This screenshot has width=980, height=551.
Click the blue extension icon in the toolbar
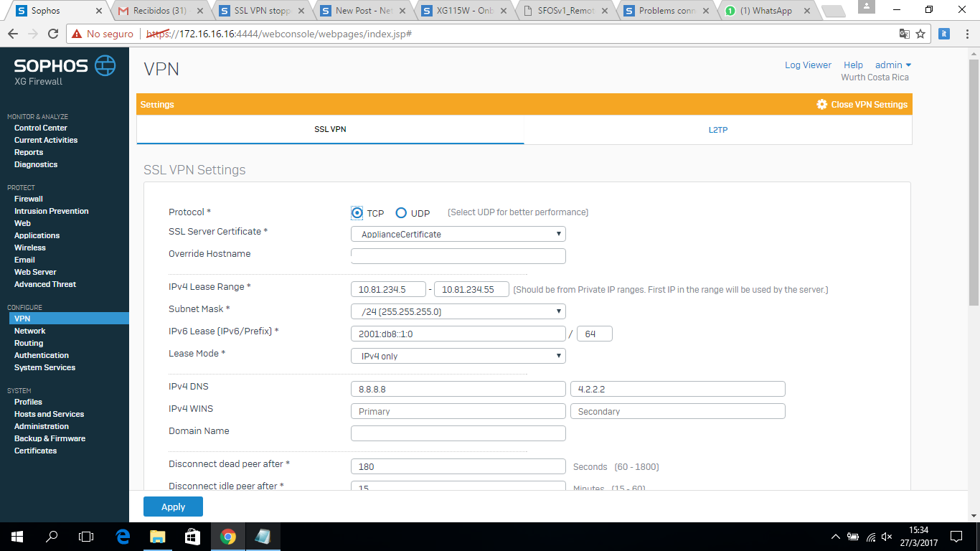pyautogui.click(x=945, y=34)
